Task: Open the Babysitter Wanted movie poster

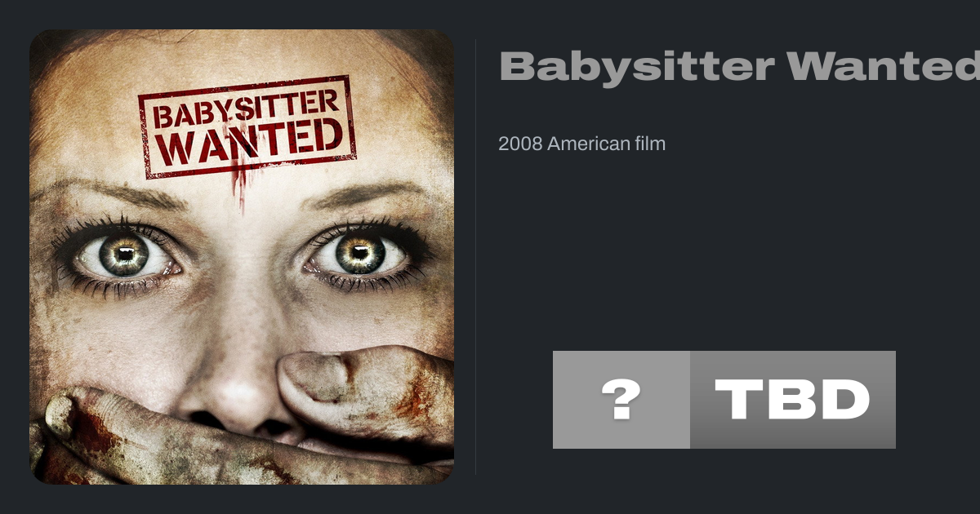Action: [x=242, y=257]
